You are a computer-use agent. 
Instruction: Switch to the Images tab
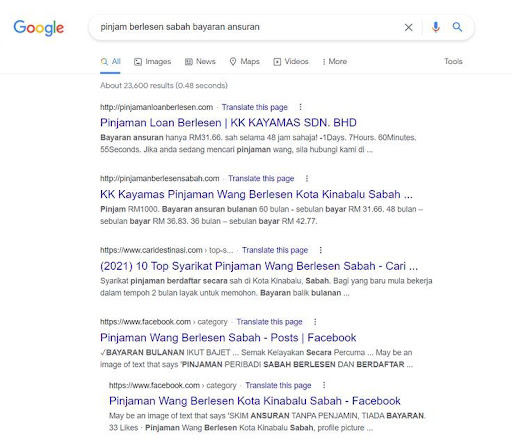152,62
